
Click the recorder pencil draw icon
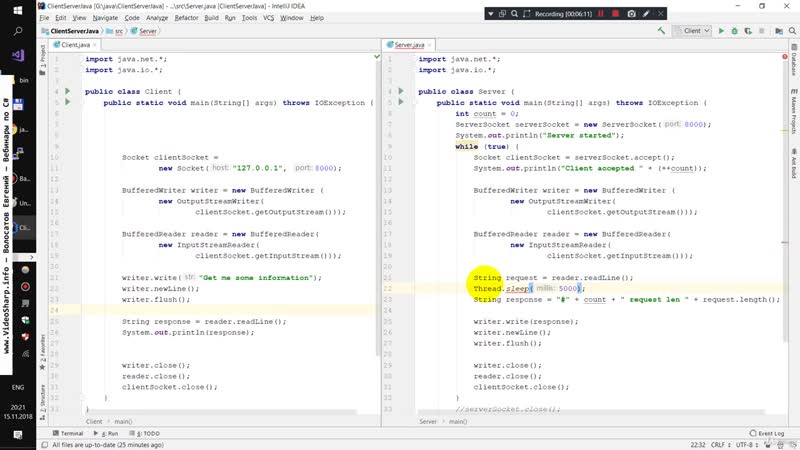pyautogui.click(x=646, y=14)
